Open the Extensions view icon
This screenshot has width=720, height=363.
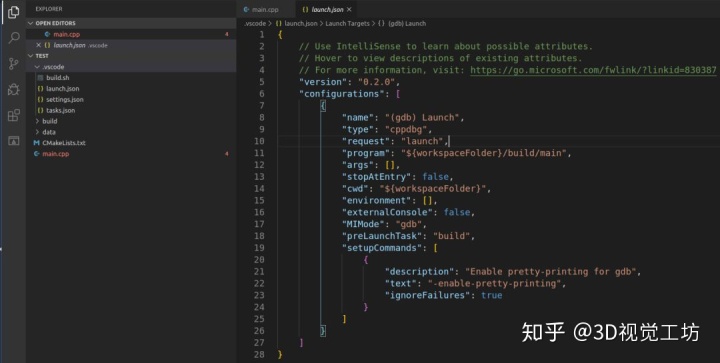[x=14, y=115]
